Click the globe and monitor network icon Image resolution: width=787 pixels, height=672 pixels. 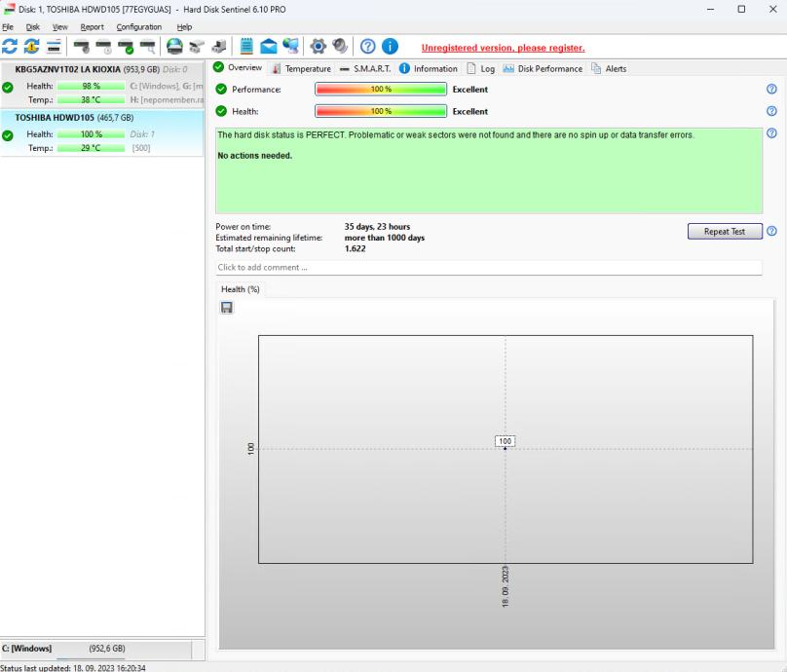click(290, 46)
